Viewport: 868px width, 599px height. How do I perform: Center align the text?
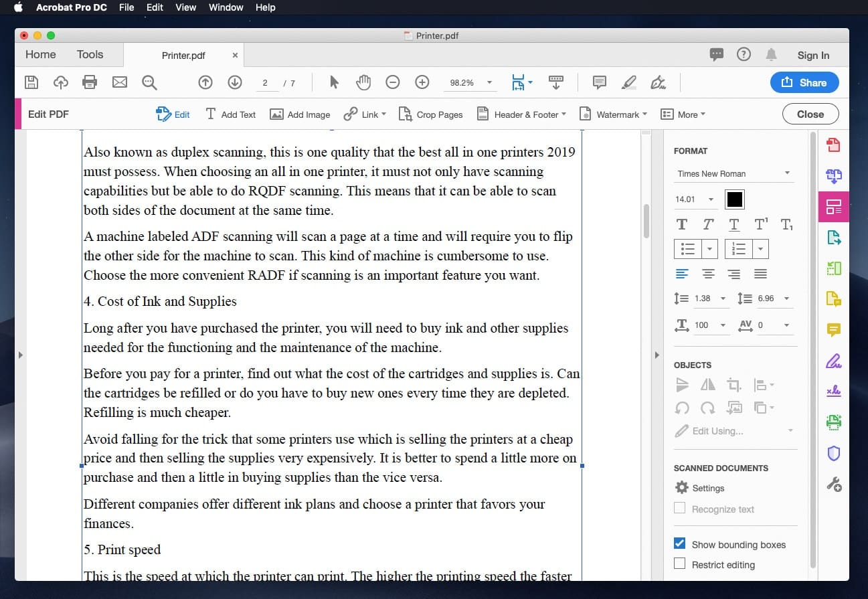point(708,274)
